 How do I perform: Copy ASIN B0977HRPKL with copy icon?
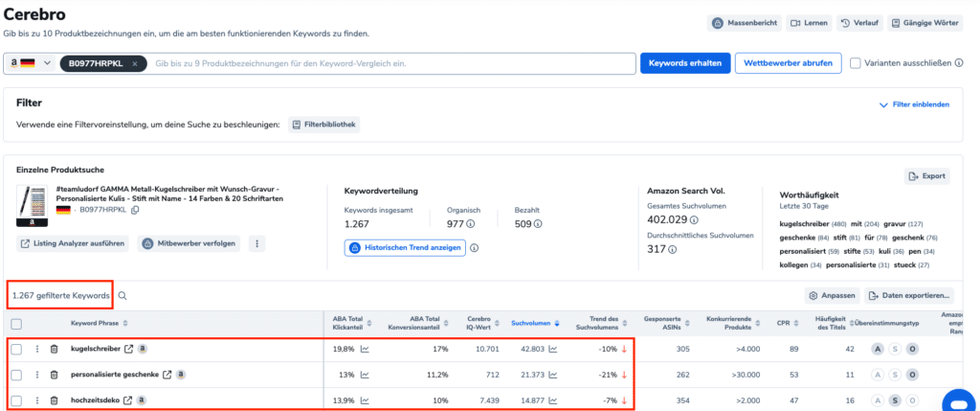click(135, 210)
